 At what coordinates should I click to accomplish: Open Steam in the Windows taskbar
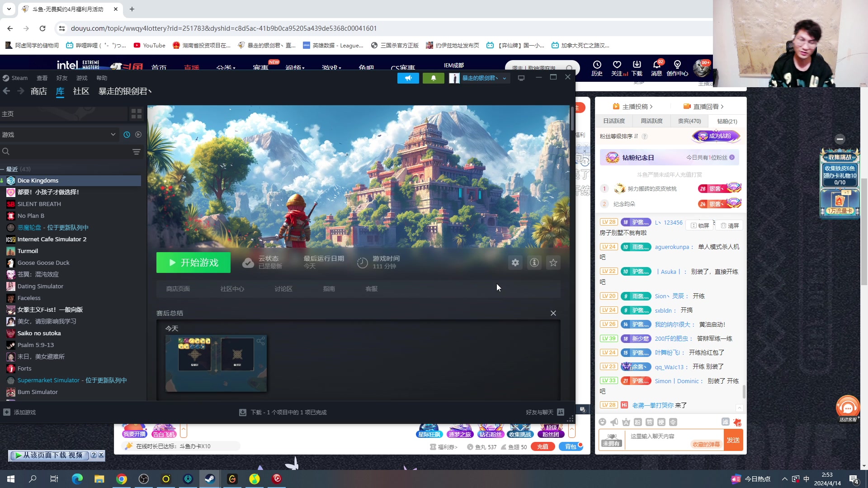210,479
